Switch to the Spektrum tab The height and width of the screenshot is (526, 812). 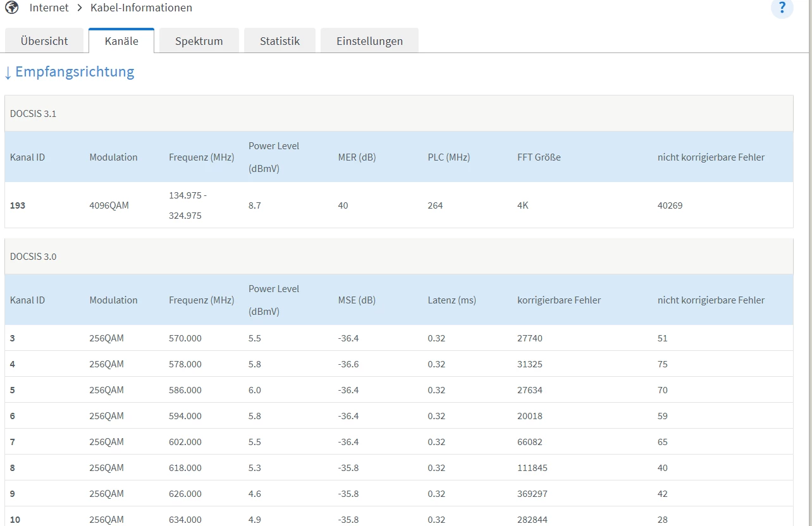199,41
